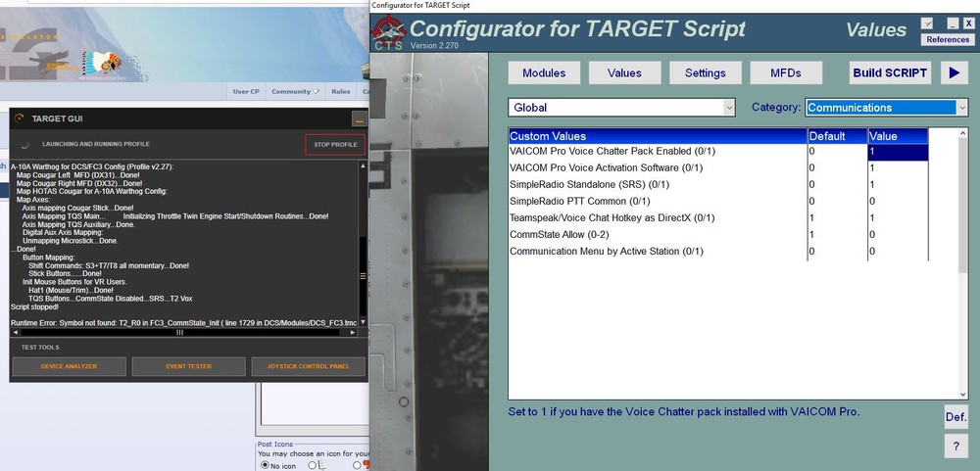Click the Value cell for SimpleRadio Standalone (SRS)
This screenshot has height=471, width=980.
pos(898,185)
